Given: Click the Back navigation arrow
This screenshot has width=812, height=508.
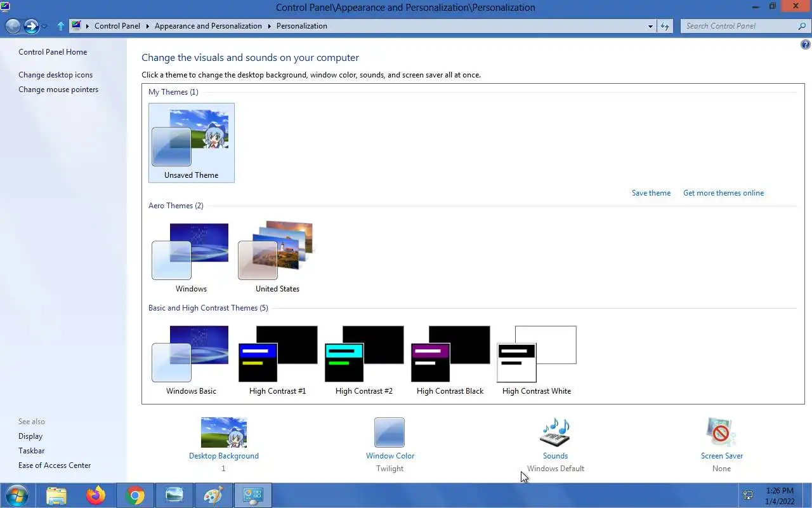Looking at the screenshot, I should pos(13,26).
